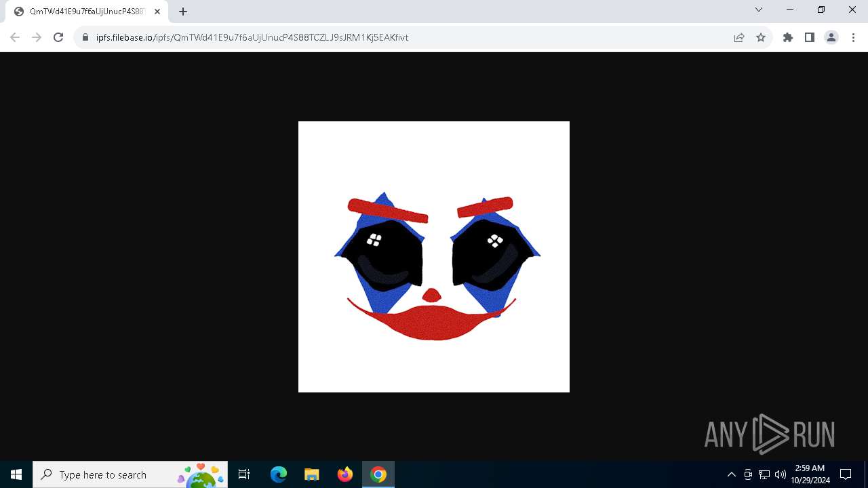868x488 pixels.
Task: Click the search highlights graphic in taskbar
Action: [200, 475]
